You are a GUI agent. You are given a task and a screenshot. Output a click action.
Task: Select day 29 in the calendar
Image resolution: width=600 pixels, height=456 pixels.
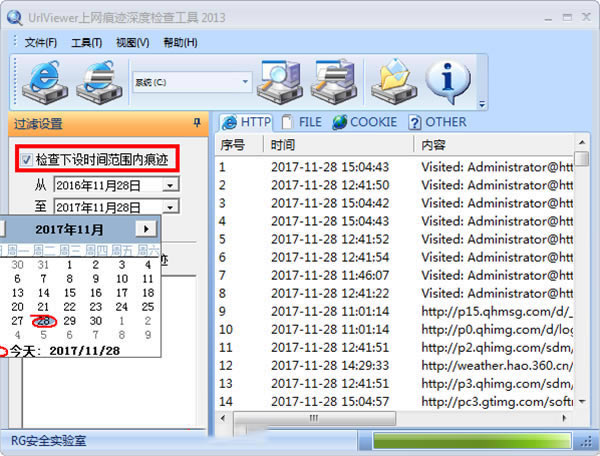pyautogui.click(x=69, y=321)
